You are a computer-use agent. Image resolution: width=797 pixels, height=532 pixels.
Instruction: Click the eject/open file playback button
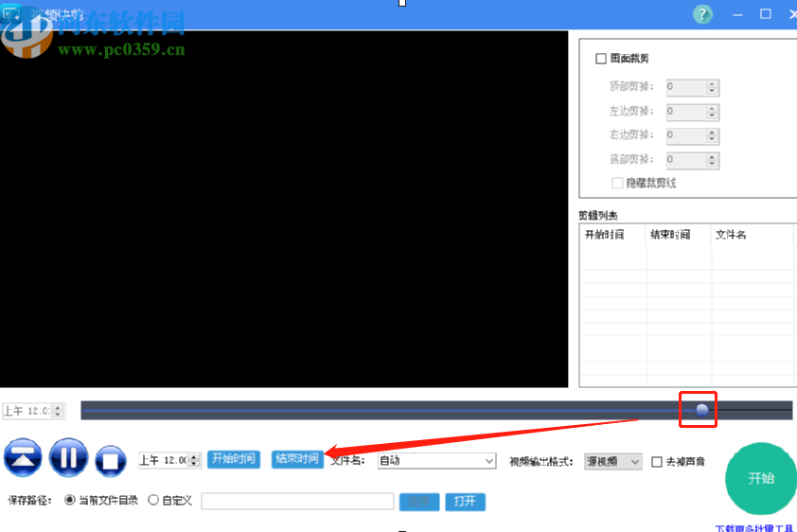23,458
